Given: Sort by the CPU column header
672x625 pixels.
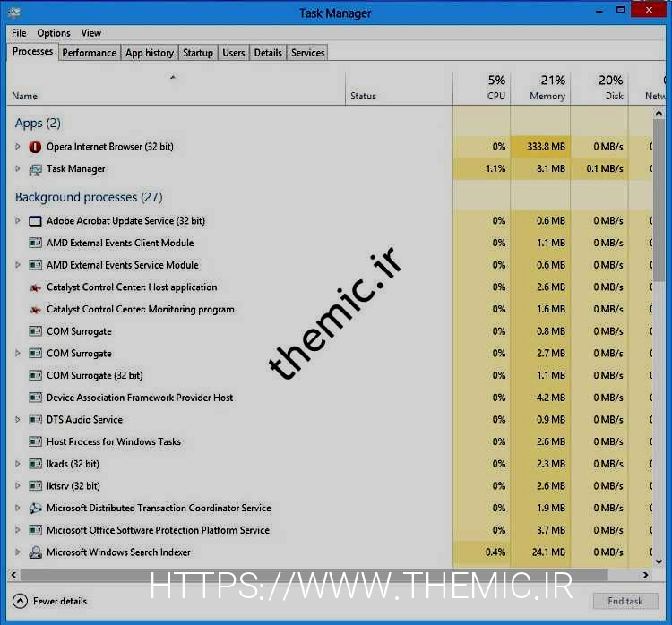Looking at the screenshot, I should [482, 89].
